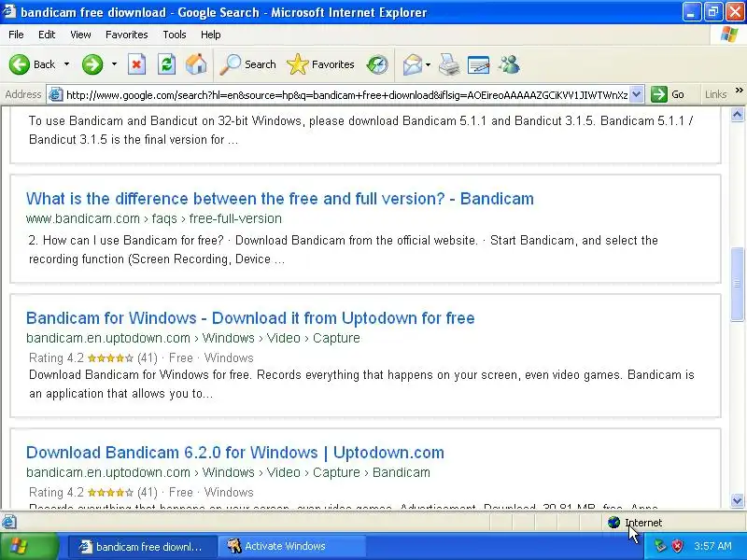
Task: Open the Help menu
Action: [211, 35]
